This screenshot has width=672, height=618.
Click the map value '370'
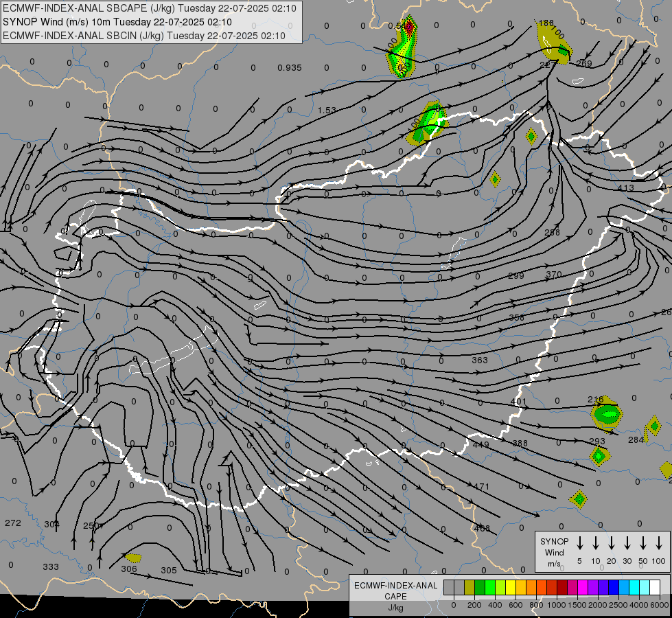tap(554, 274)
